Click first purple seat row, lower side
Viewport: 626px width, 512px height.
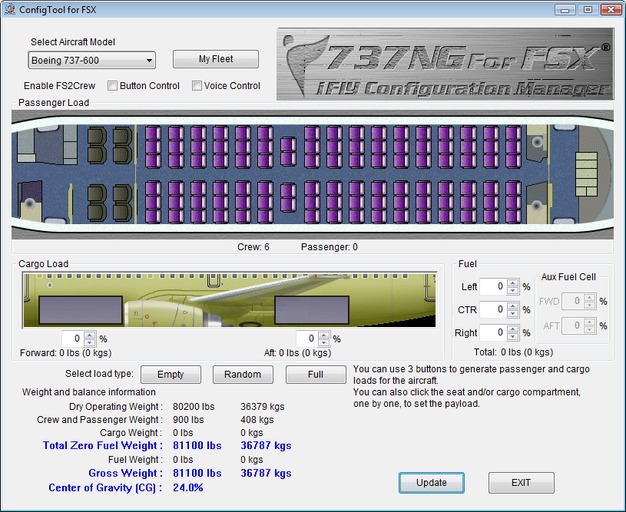(153, 202)
